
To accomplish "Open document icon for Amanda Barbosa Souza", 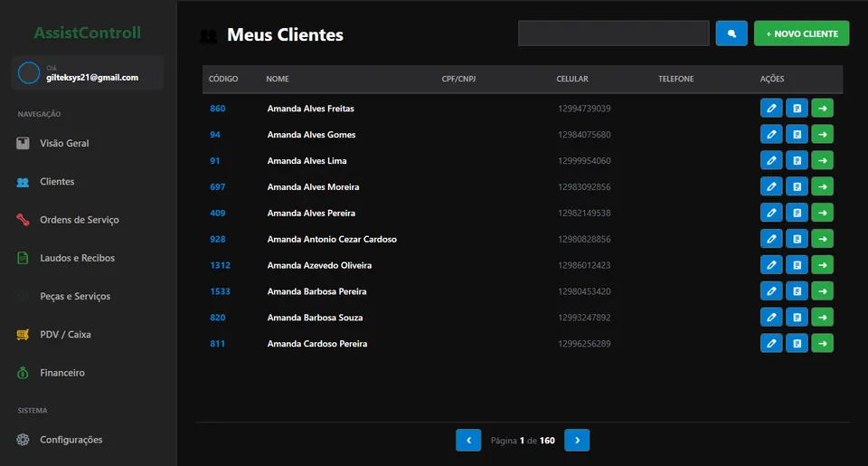I will click(x=797, y=317).
